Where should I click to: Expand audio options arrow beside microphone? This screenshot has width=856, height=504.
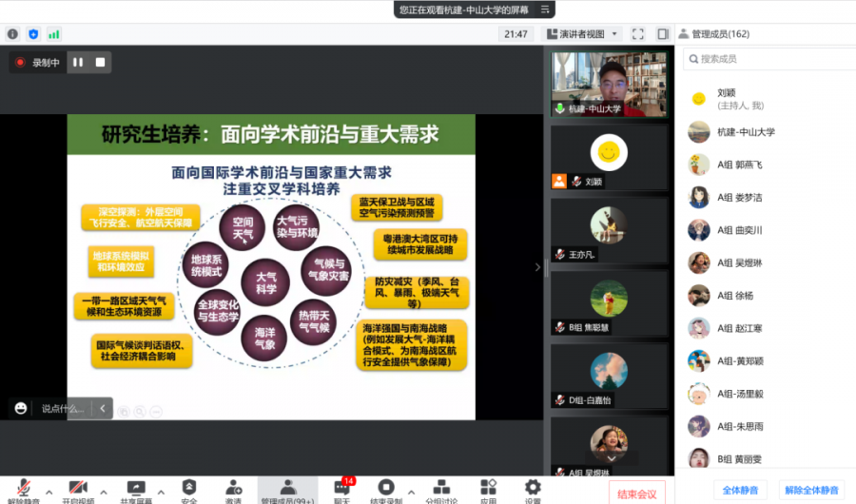pyautogui.click(x=48, y=491)
